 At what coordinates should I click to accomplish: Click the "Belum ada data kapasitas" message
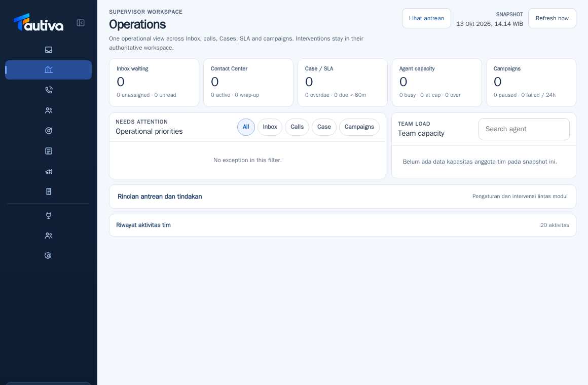[x=480, y=162]
